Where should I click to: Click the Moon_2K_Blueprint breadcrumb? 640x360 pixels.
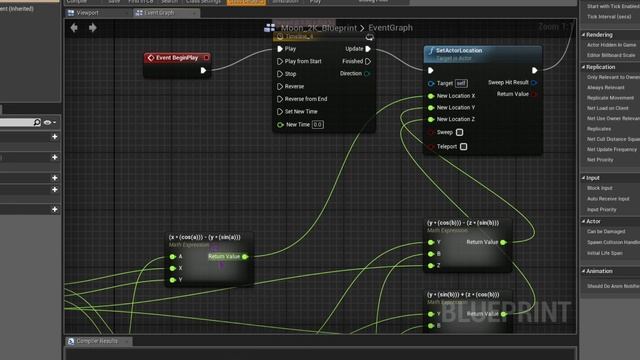[319, 28]
